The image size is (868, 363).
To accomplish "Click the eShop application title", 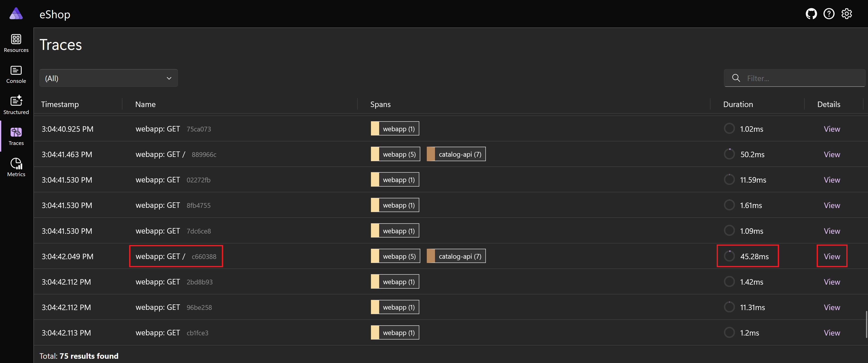I will [x=55, y=14].
